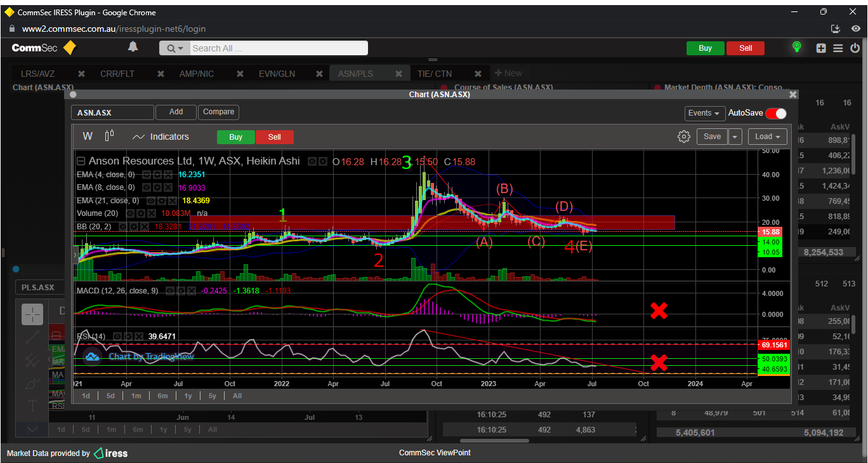Switch to the LRS/AVZ tab
The image size is (868, 463).
coord(37,74)
